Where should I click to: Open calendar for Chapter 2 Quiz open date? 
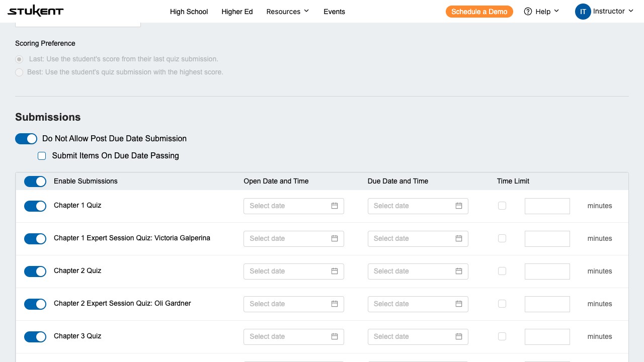[x=335, y=271]
